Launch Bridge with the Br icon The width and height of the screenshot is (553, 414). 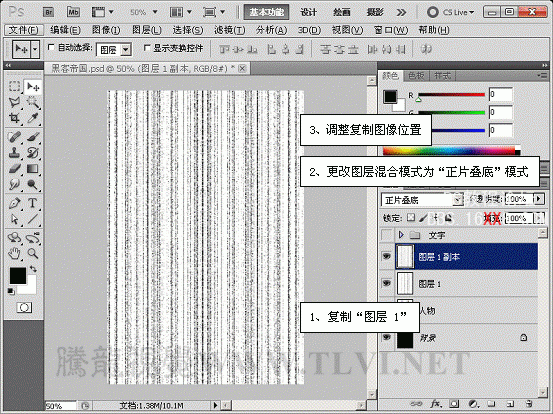coord(49,12)
